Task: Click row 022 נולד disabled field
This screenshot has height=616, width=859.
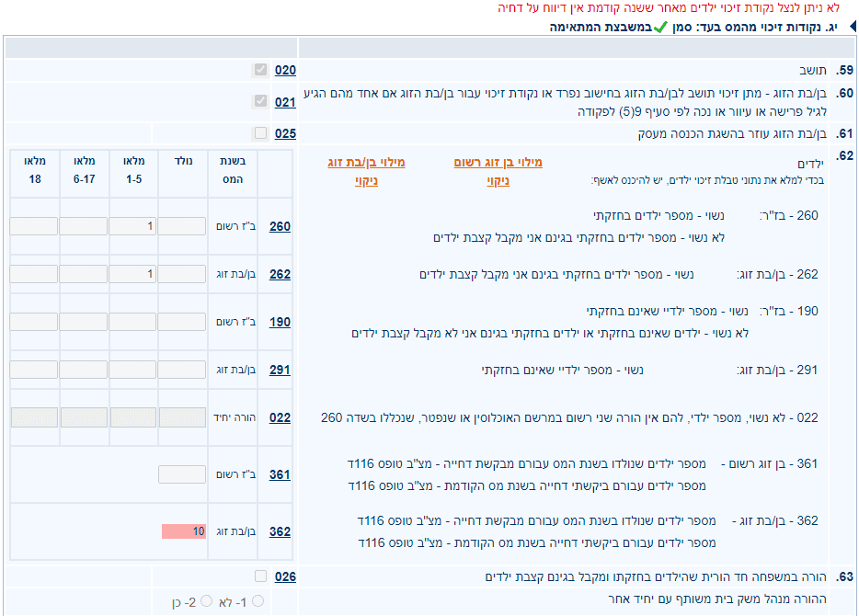Action: pyautogui.click(x=182, y=417)
